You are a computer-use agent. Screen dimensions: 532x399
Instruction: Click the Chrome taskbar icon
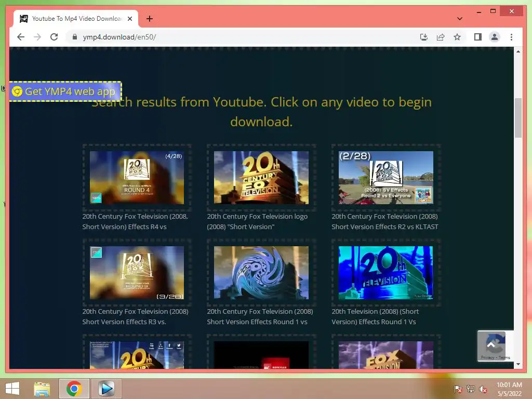click(74, 389)
